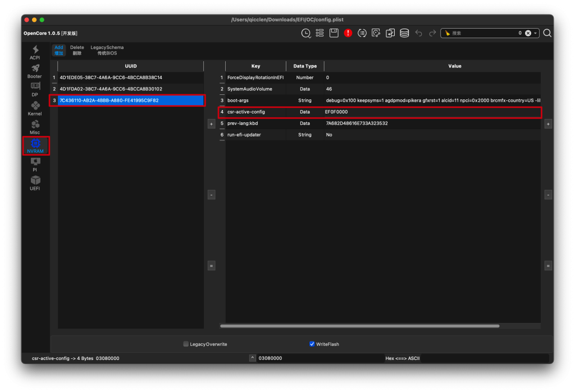Select the boot-args key cell

click(x=255, y=101)
